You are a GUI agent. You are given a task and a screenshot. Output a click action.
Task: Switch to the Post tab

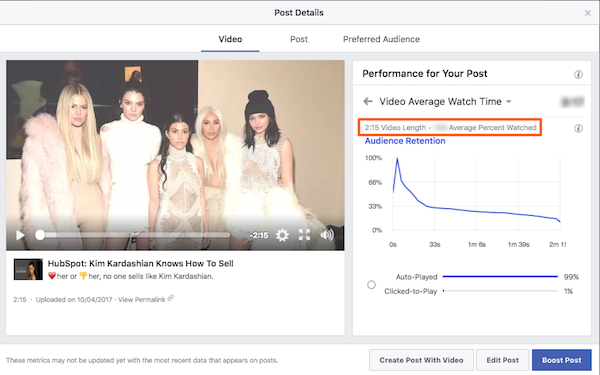tap(299, 39)
